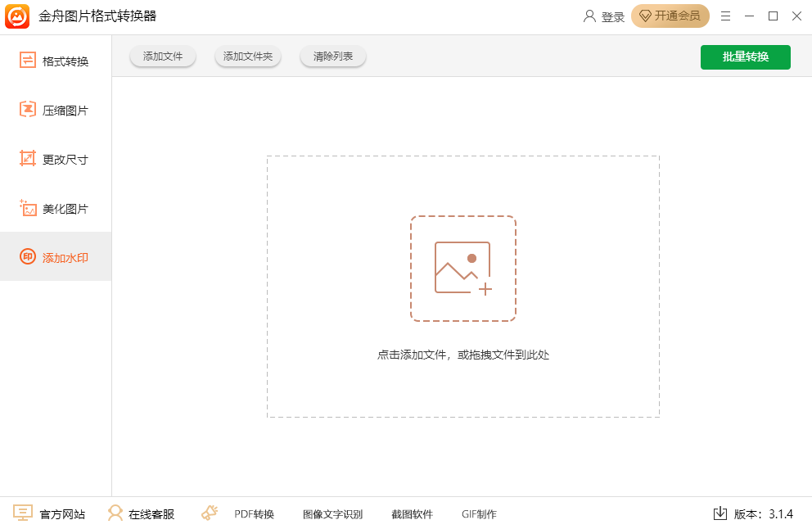Screen dimensions: 812x529
Task: Click the app logo in the title bar
Action: pyautogui.click(x=18, y=15)
